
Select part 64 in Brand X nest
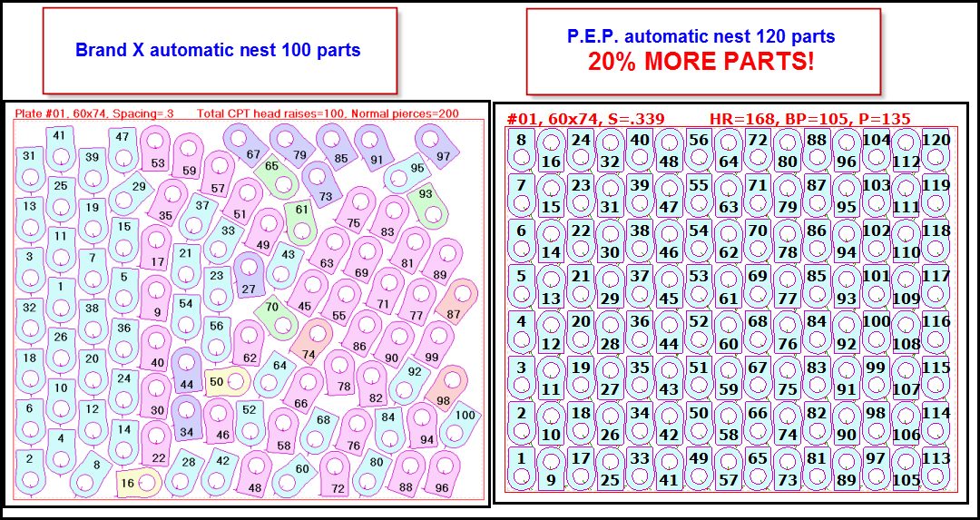pyautogui.click(x=275, y=374)
